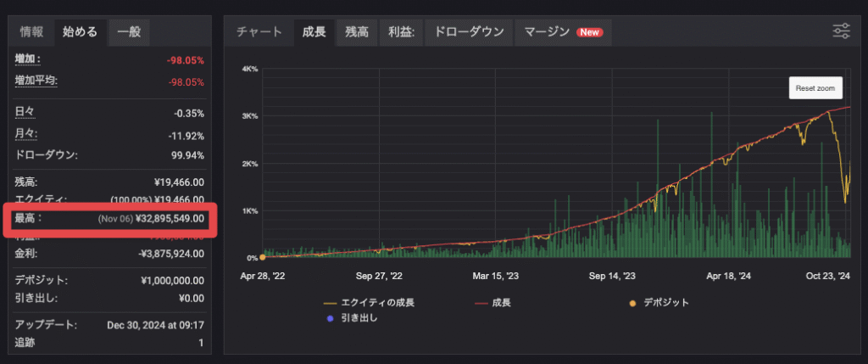Switch to the チャート tab
This screenshot has width=868, height=364.
[x=259, y=32]
